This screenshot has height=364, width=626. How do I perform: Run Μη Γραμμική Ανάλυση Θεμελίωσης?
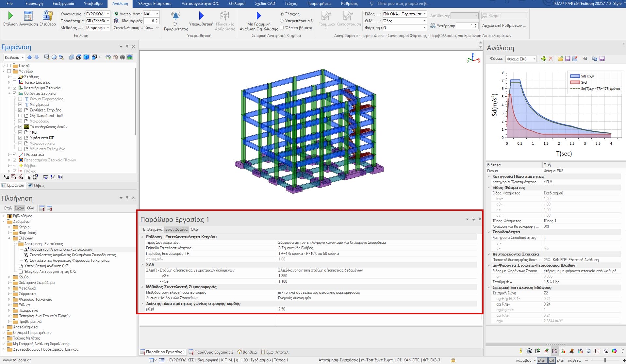pyautogui.click(x=259, y=16)
